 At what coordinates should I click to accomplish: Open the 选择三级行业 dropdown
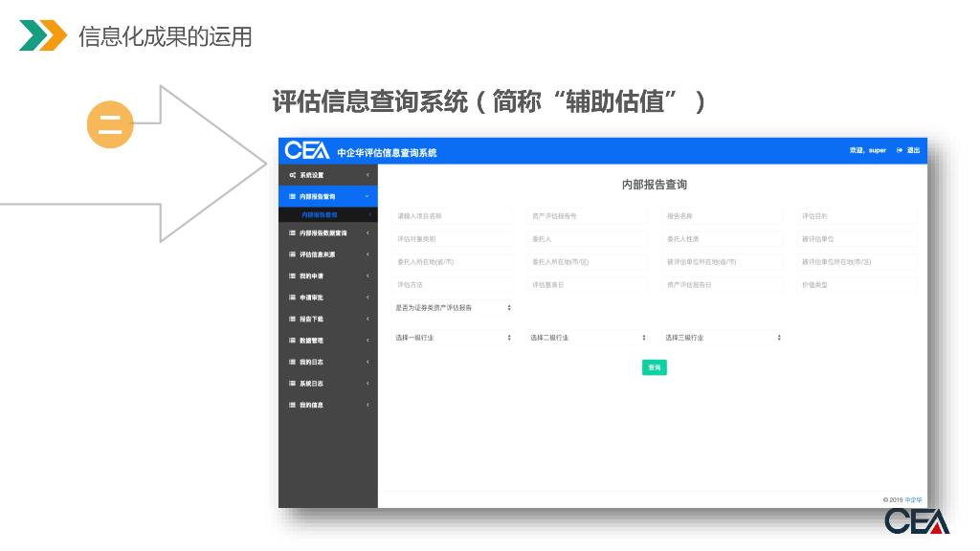click(x=724, y=338)
